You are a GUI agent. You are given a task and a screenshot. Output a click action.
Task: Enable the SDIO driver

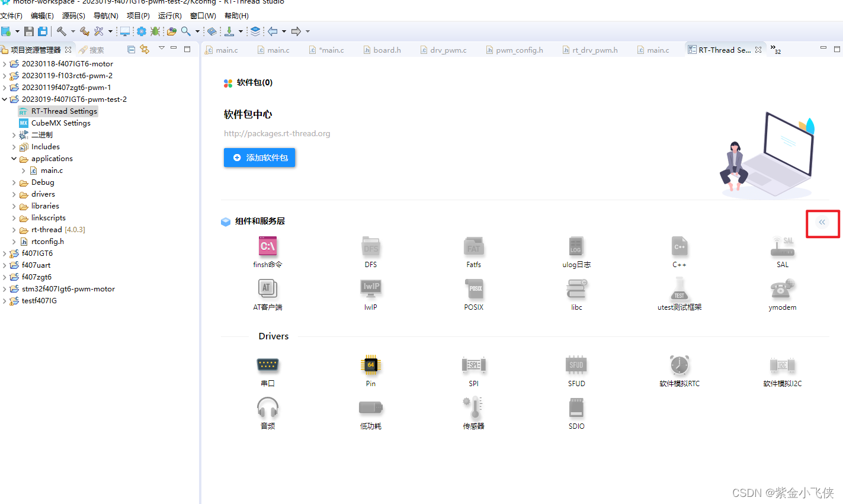point(576,413)
